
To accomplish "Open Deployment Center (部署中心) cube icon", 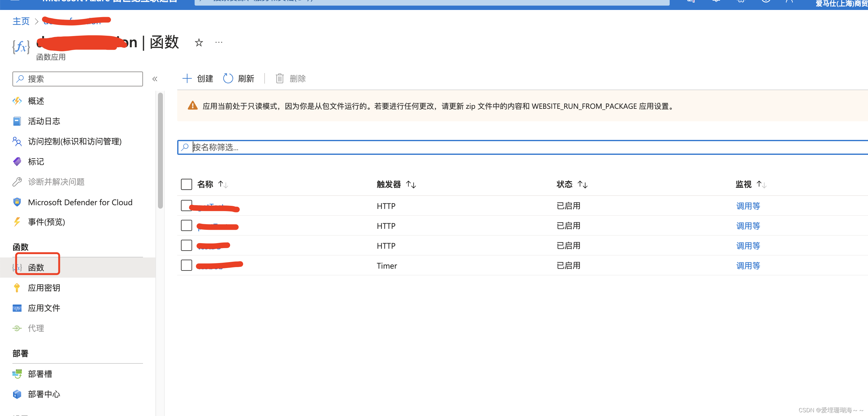I will (17, 394).
